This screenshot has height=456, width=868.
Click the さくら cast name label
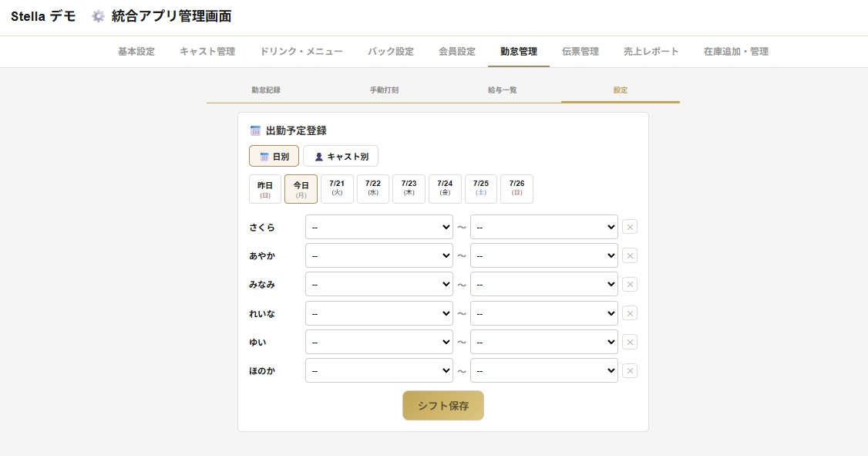(x=262, y=227)
